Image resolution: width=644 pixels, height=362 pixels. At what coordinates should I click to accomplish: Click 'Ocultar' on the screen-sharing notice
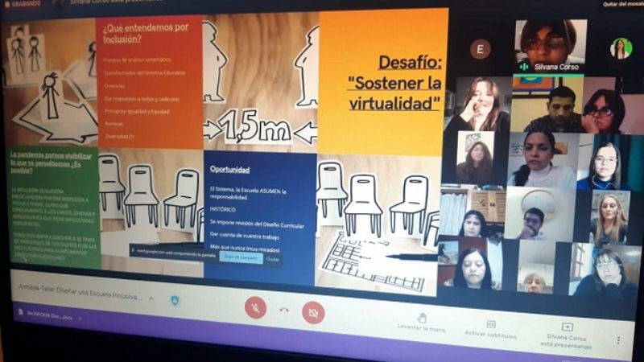coord(272,259)
